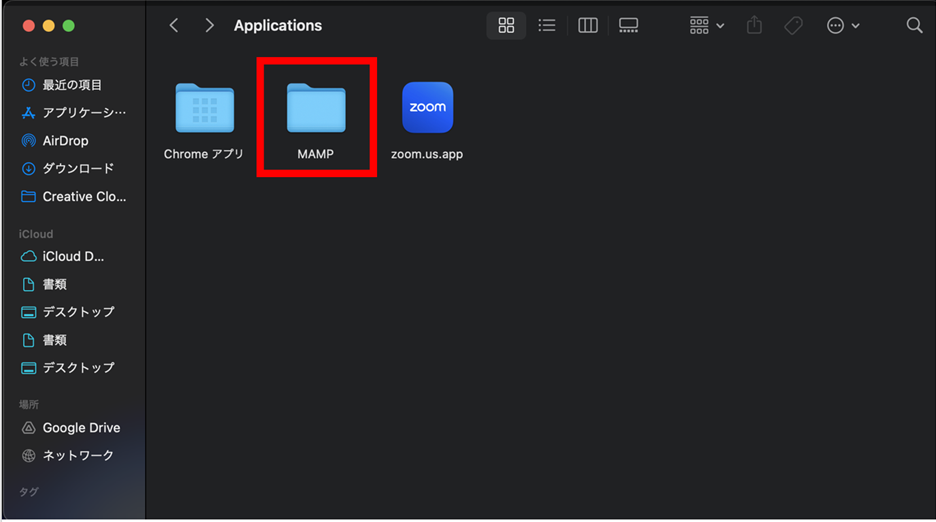Switch to list view
Image resolution: width=936 pixels, height=522 pixels.
tap(547, 26)
